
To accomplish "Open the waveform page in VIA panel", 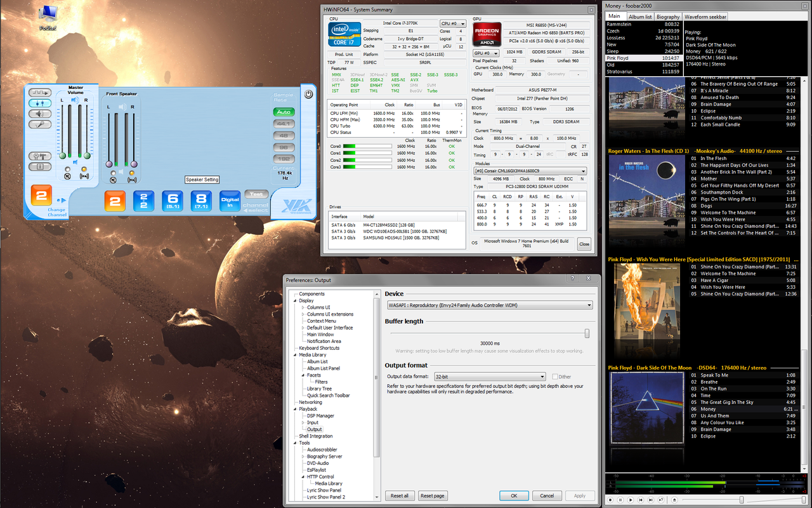I will pos(40,93).
